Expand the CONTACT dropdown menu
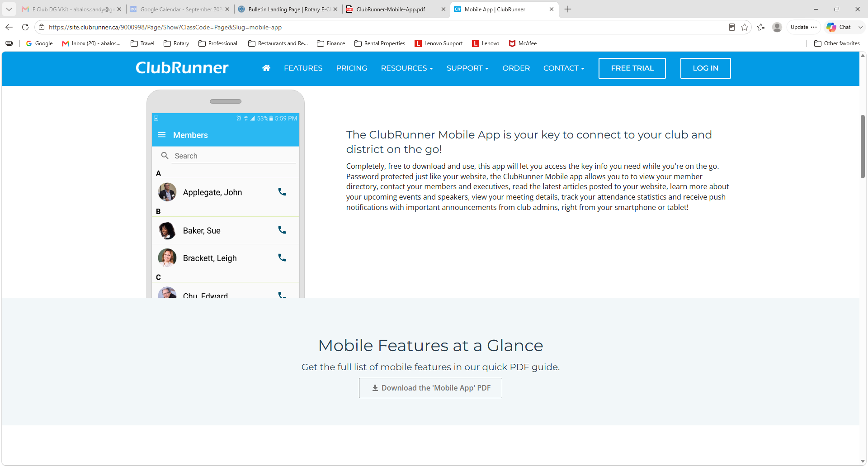The width and height of the screenshot is (868, 467). (x=564, y=68)
